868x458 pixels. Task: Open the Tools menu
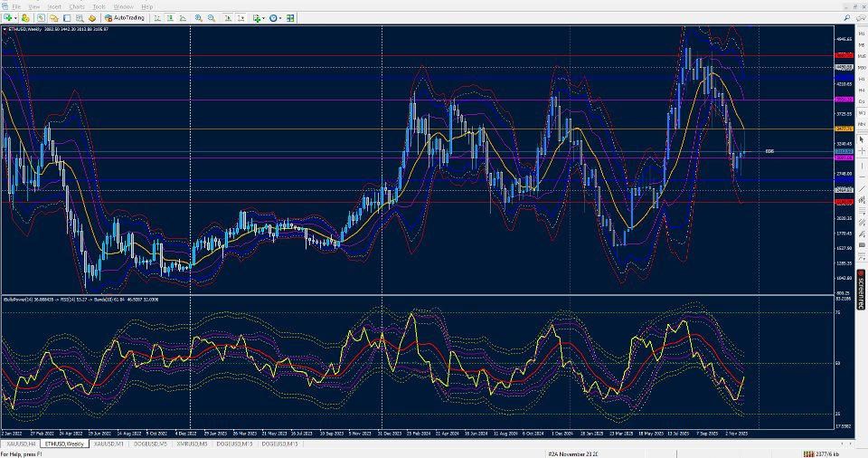(99, 6)
